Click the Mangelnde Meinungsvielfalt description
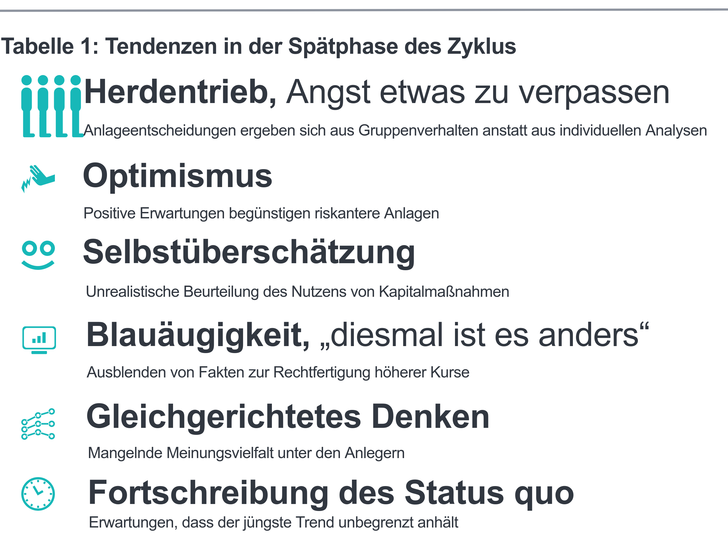Screen dimensions: 728x560 click(x=246, y=453)
